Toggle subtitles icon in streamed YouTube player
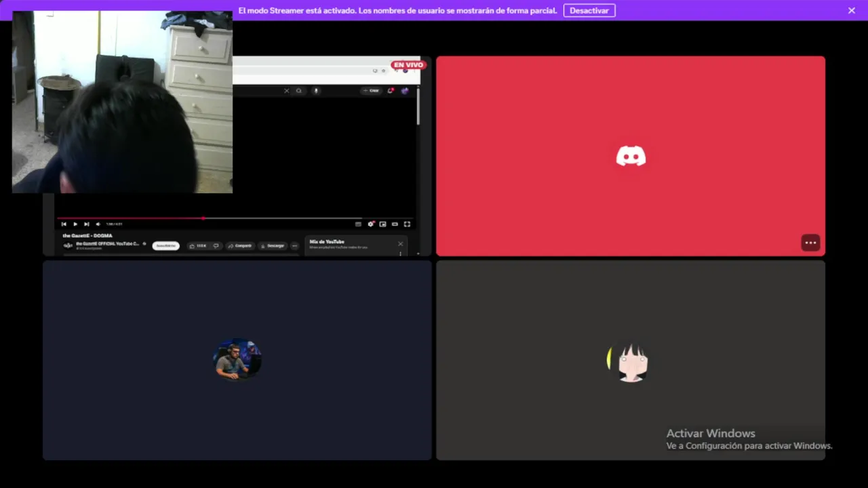Viewport: 868px width, 488px height. click(358, 224)
